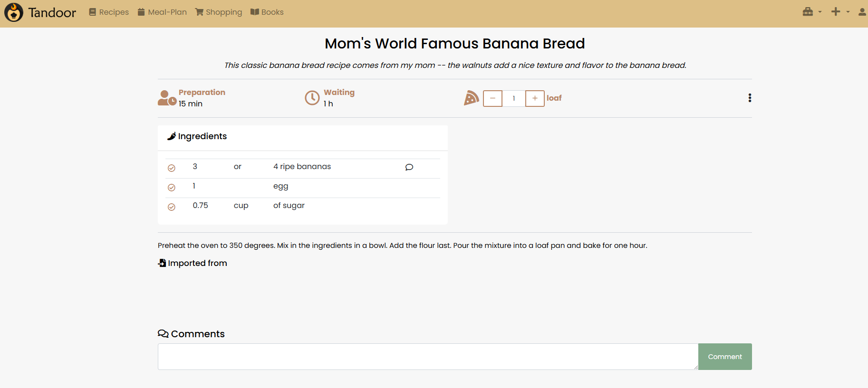This screenshot has height=388, width=868.
Task: Submit with the Comment button
Action: coord(725,357)
